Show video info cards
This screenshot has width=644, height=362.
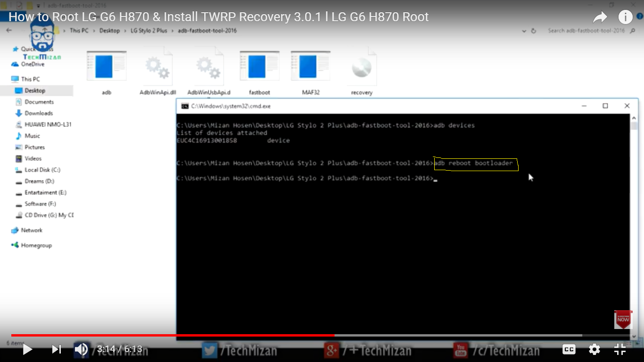[x=625, y=17]
